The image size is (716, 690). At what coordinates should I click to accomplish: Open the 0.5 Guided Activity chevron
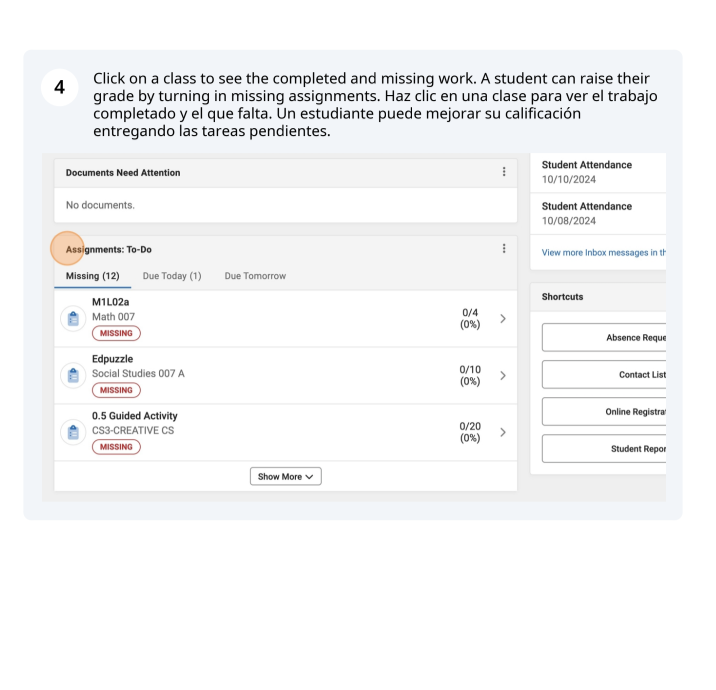click(502, 432)
